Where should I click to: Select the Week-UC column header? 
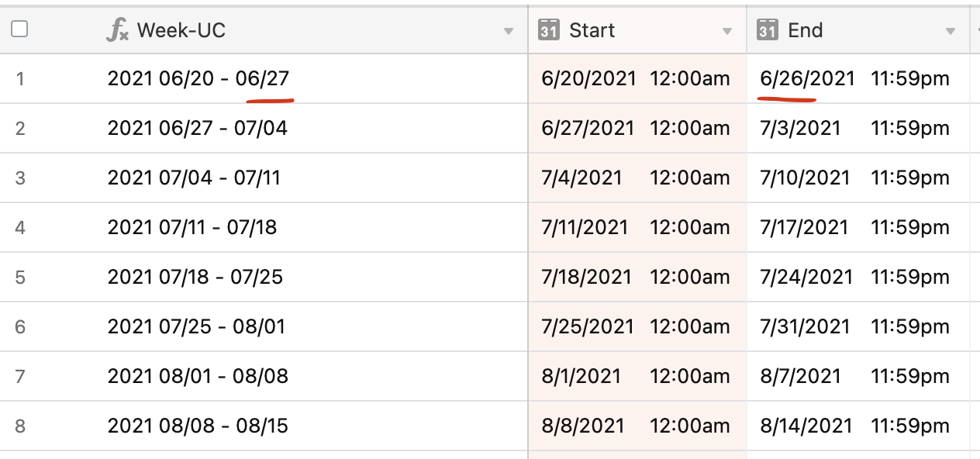coord(310,30)
